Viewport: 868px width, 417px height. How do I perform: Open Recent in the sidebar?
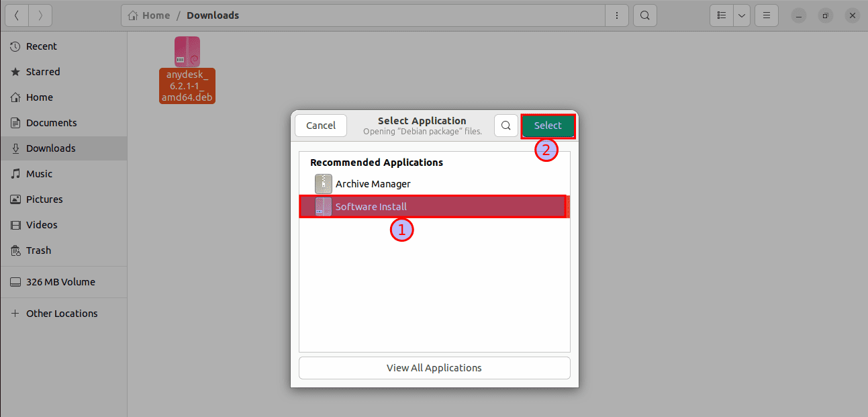[63, 46]
